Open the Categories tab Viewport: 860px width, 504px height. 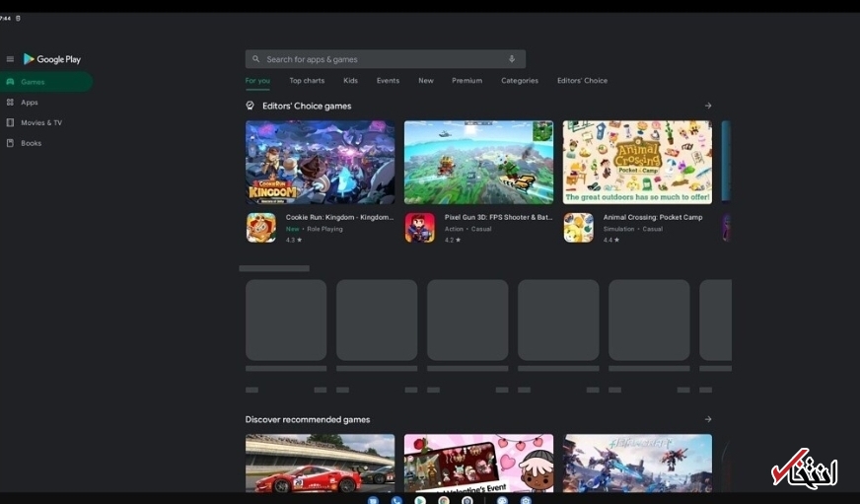click(520, 81)
